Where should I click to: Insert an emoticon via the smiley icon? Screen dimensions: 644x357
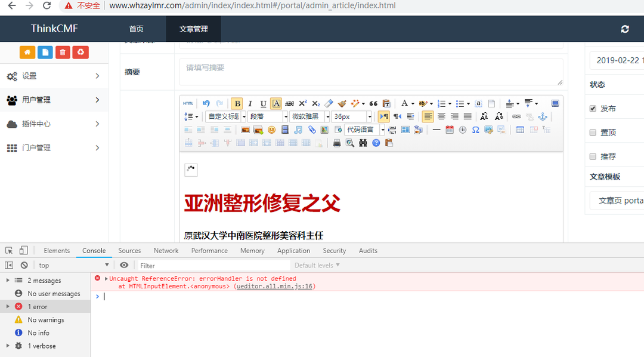point(271,130)
